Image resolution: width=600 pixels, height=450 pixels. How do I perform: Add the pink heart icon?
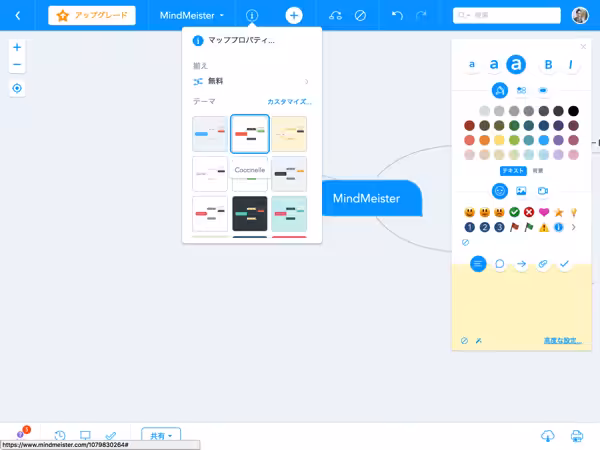coord(544,212)
